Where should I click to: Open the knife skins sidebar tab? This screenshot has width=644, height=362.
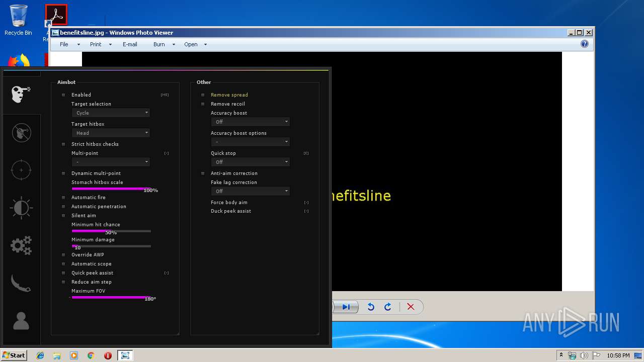[x=21, y=283]
